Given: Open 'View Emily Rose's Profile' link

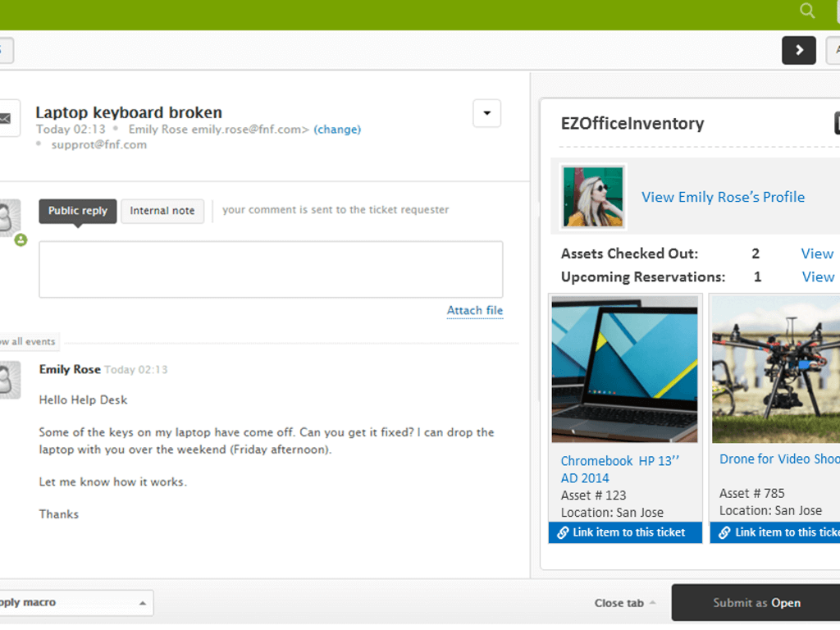Looking at the screenshot, I should [x=723, y=197].
